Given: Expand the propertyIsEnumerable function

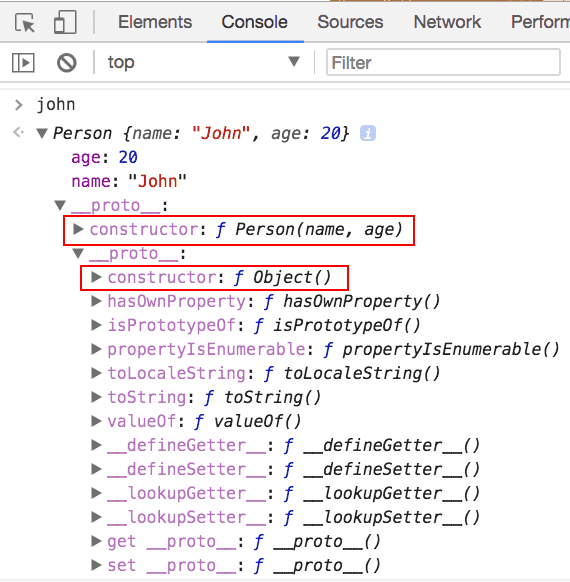Looking at the screenshot, I should pyautogui.click(x=96, y=349).
